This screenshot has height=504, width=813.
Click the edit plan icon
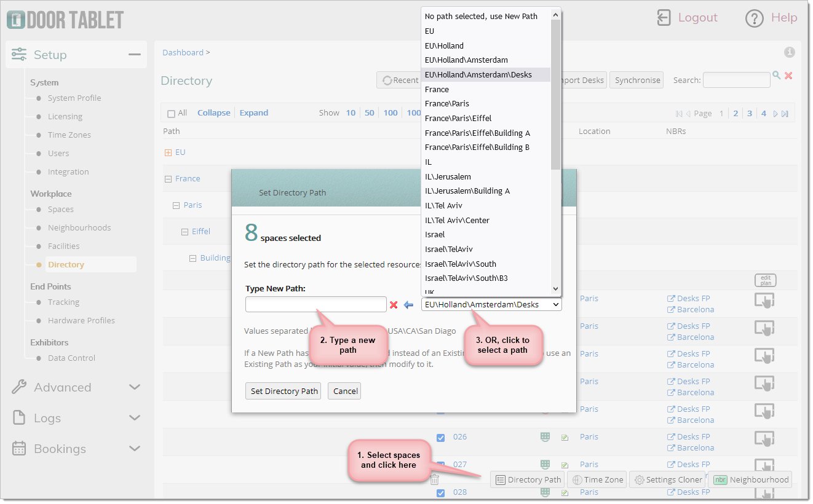pos(765,280)
